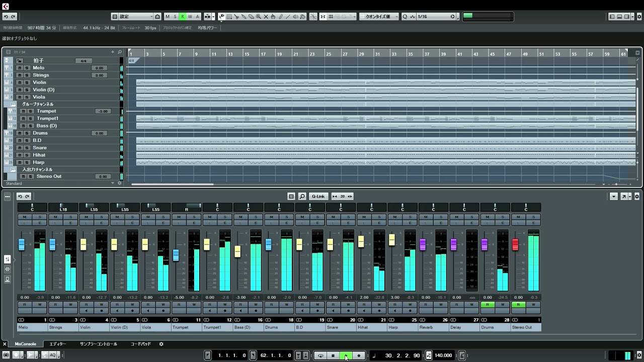Image resolution: width=644 pixels, height=362 pixels.
Task: Open window layout dropdown at top right
Action: click(632, 17)
